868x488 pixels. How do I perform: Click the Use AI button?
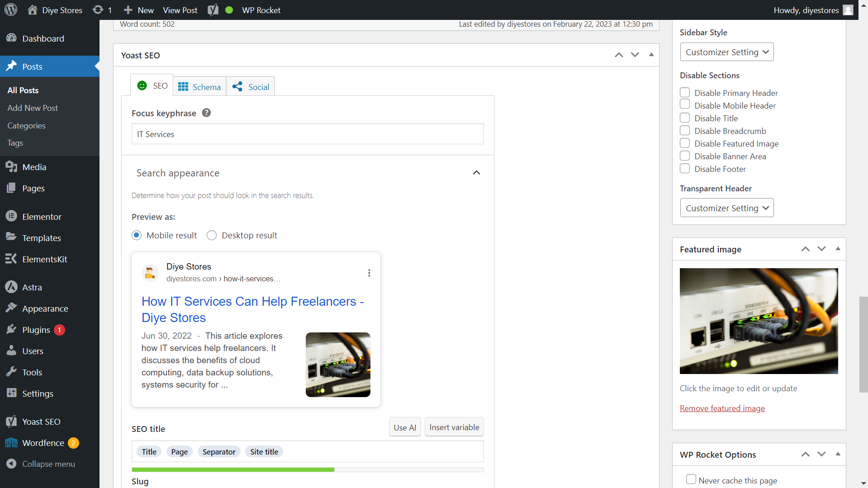click(405, 427)
